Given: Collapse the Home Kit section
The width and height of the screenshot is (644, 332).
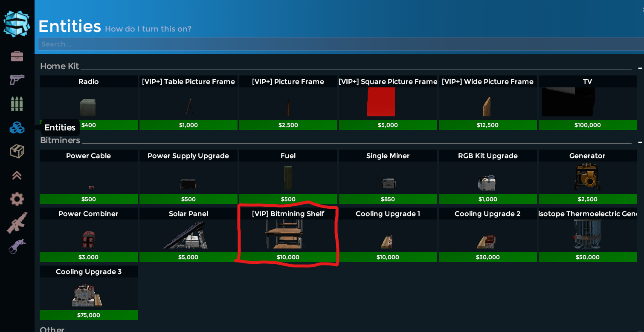Looking at the screenshot, I should (640, 68).
